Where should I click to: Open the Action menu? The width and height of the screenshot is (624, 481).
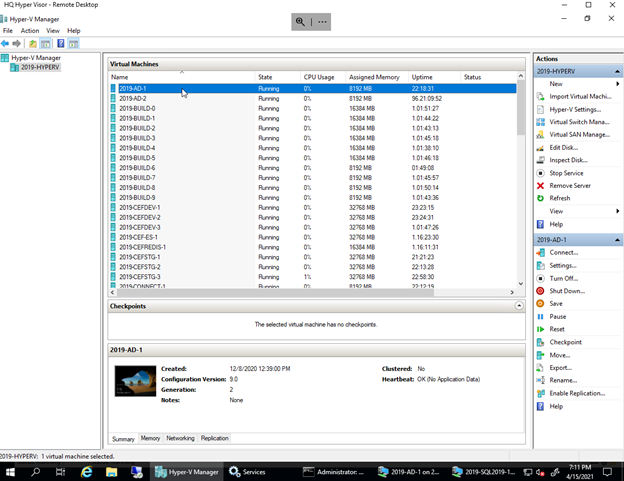(30, 31)
